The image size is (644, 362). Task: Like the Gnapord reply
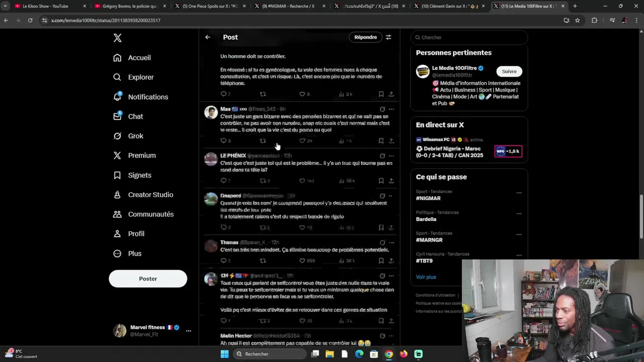[302, 228]
